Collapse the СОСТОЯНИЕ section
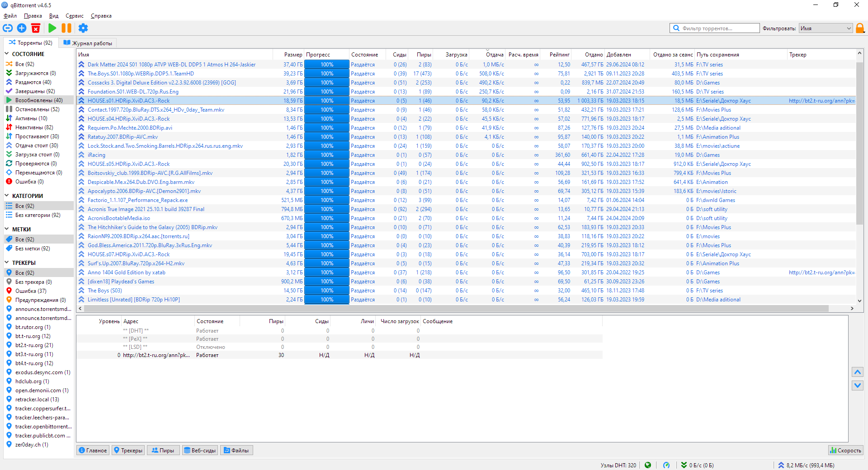The image size is (868, 470). (x=7, y=54)
